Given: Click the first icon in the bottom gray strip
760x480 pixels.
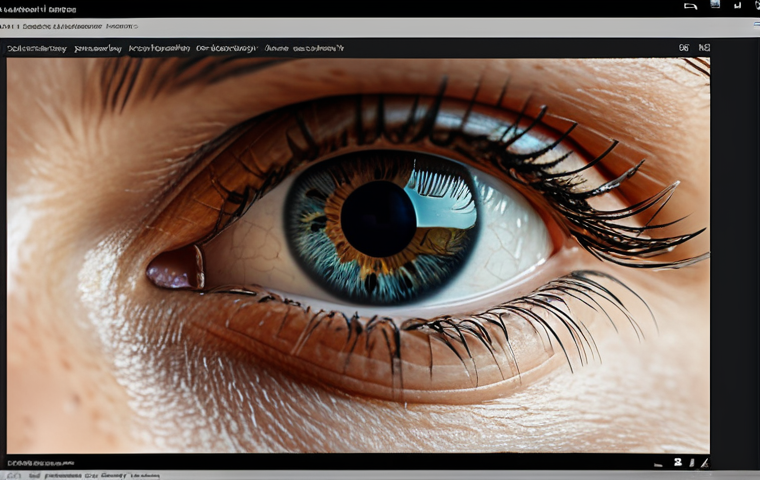Looking at the screenshot, I should point(13,476).
